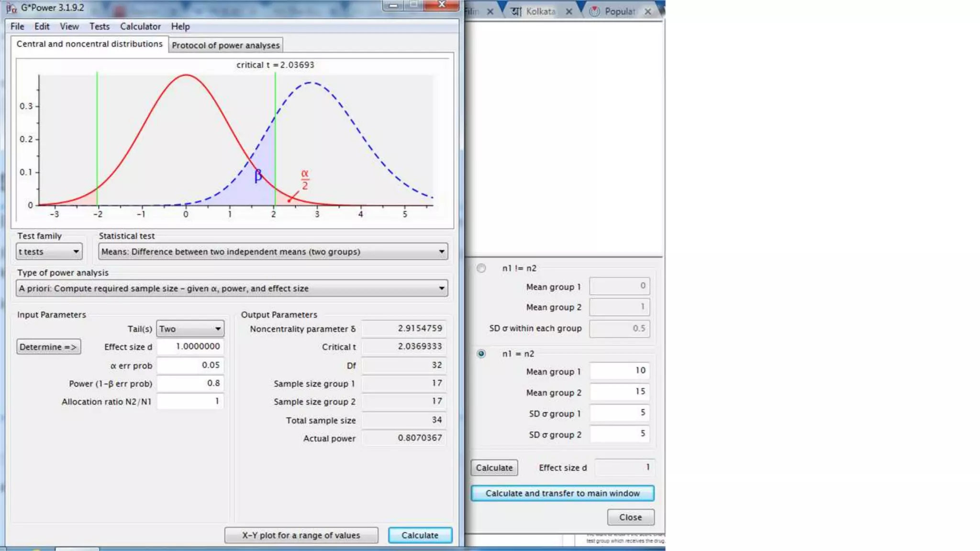Select the n1 = n2 radio button
The image size is (980, 551).
click(x=481, y=354)
